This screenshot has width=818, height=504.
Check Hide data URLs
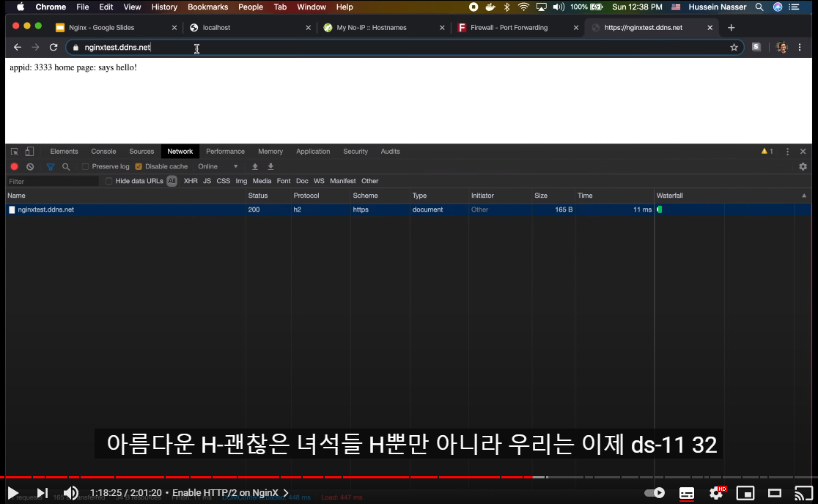click(x=109, y=182)
